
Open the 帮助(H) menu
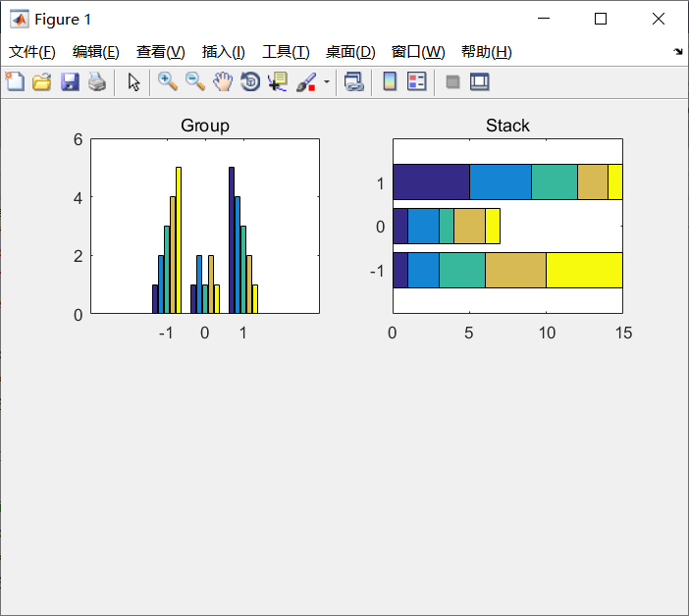pos(487,52)
